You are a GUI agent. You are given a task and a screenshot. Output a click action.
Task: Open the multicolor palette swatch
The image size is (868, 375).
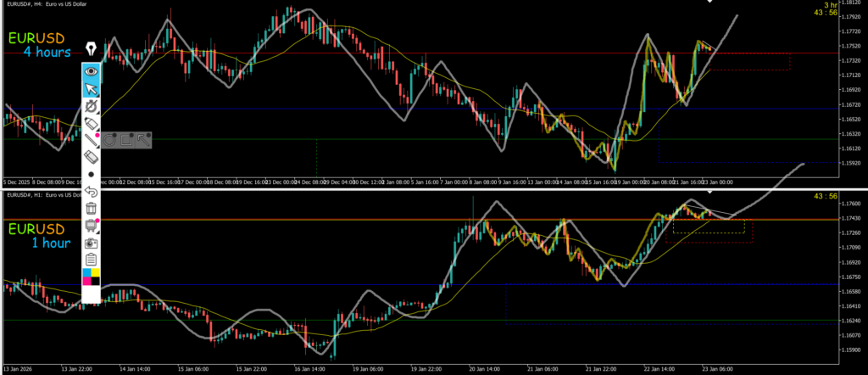click(92, 277)
